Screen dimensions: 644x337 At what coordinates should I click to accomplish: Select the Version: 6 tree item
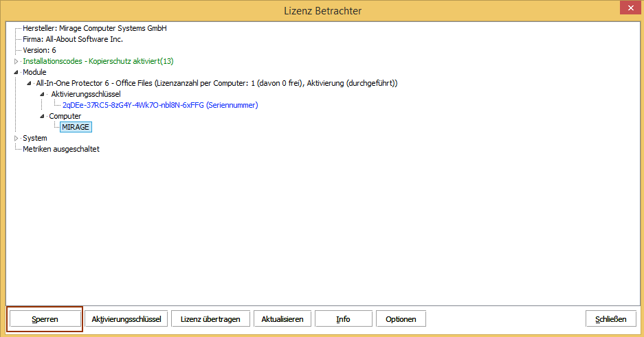39,50
